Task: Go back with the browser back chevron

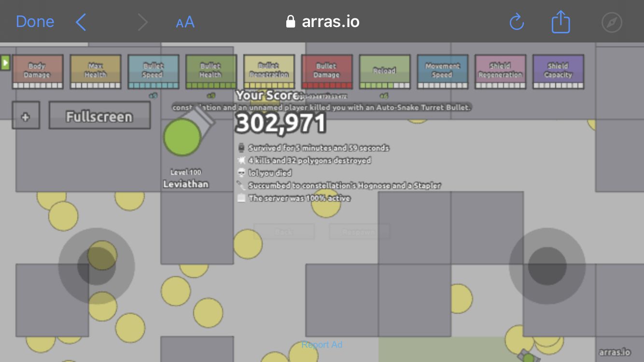Action: click(x=81, y=22)
